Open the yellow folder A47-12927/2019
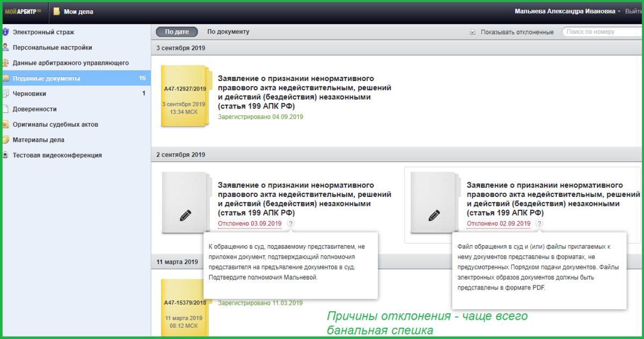The height and width of the screenshot is (339, 644). [186, 96]
